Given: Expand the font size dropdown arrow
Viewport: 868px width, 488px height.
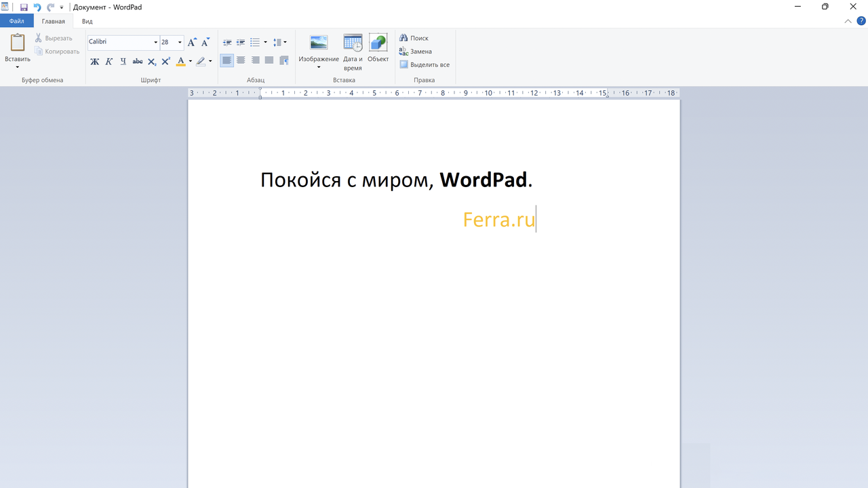Looking at the screenshot, I should click(x=180, y=42).
